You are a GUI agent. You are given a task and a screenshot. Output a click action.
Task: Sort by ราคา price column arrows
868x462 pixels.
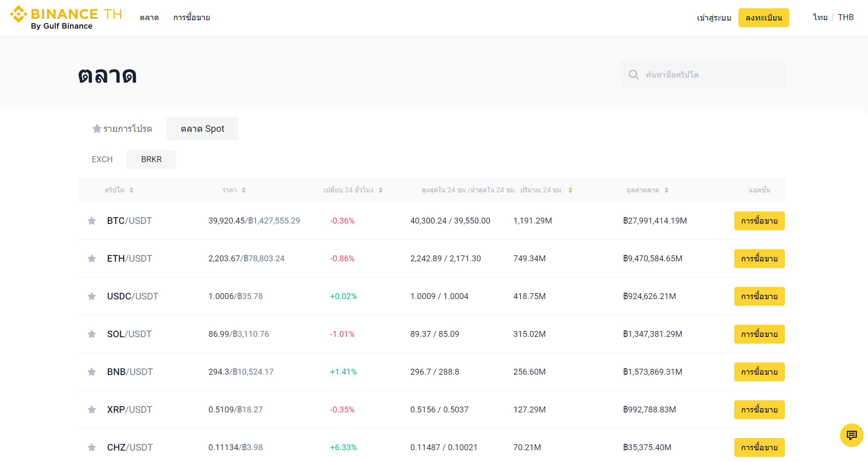[x=244, y=190]
